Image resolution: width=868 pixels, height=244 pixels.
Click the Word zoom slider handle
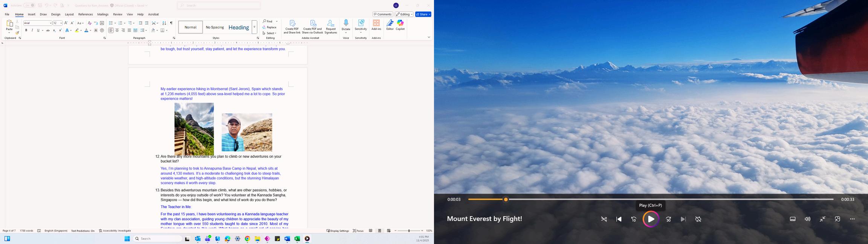[x=409, y=231]
